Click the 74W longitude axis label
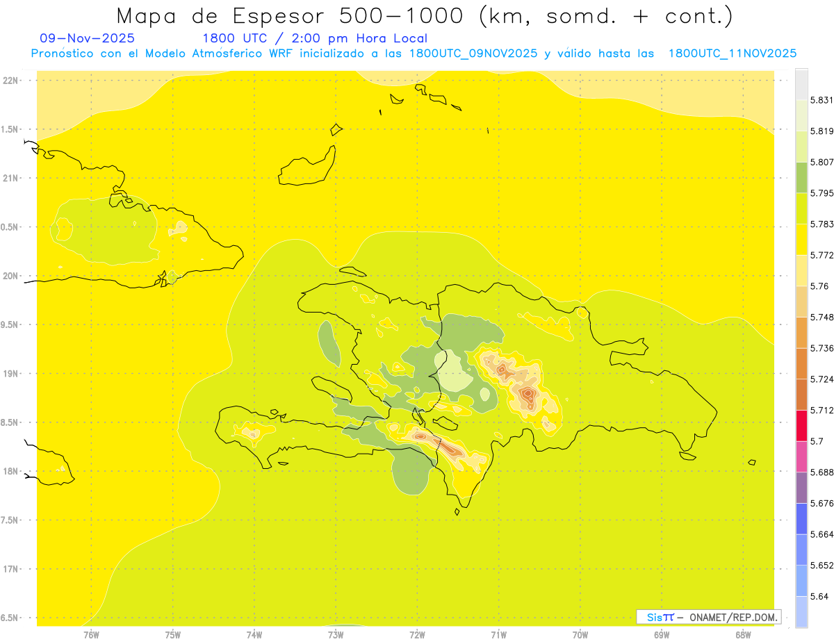Image resolution: width=834 pixels, height=644 pixels. tap(254, 635)
